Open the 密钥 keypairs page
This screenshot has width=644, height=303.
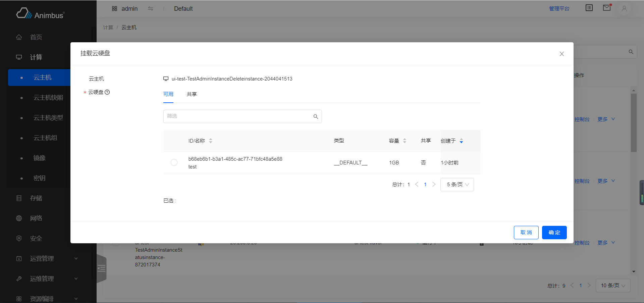click(x=39, y=178)
